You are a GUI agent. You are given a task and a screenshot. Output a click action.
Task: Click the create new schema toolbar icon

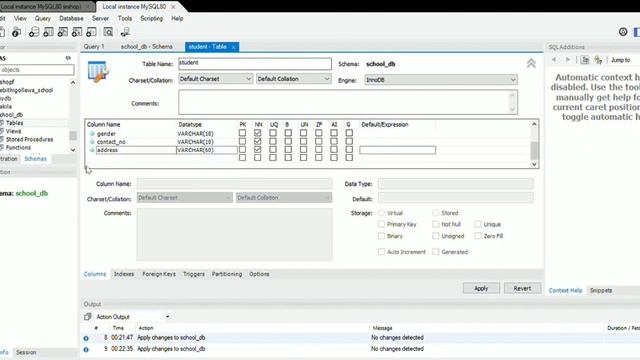(x=34, y=32)
